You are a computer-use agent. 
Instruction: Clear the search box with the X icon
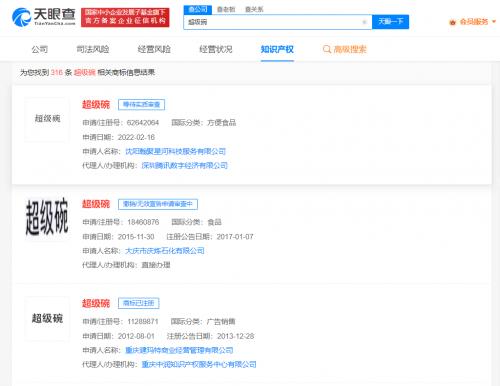pos(364,22)
